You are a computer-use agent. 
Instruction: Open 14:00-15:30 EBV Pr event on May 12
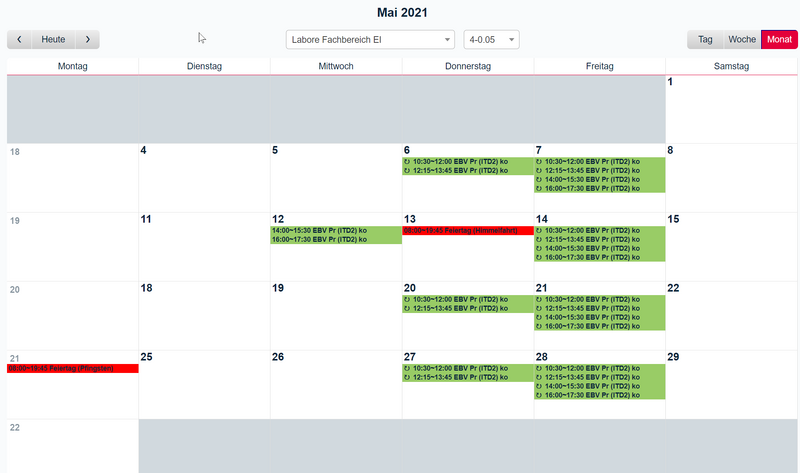(336, 231)
